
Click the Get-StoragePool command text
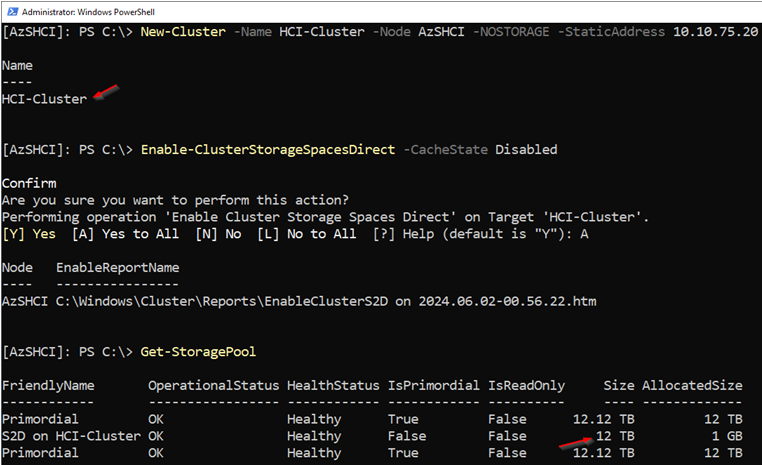click(x=198, y=352)
